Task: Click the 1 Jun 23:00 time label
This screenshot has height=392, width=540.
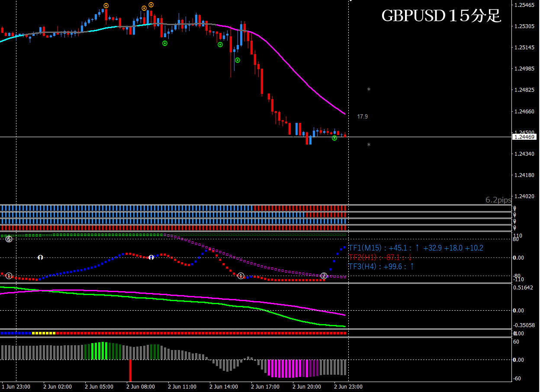Action: [16, 387]
